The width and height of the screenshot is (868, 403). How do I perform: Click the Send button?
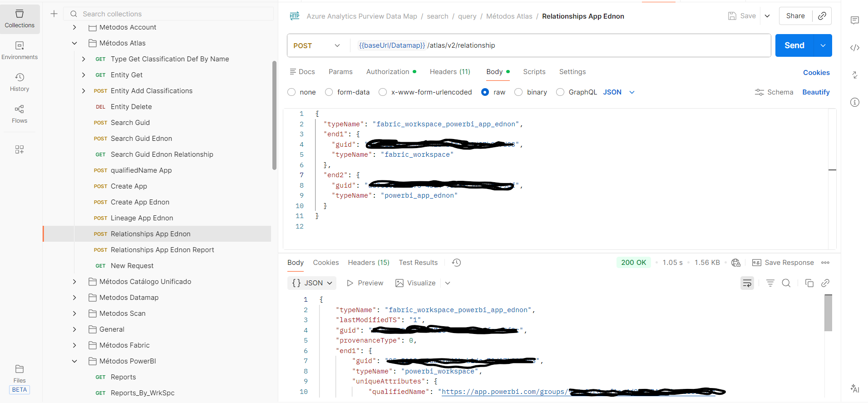coord(794,45)
